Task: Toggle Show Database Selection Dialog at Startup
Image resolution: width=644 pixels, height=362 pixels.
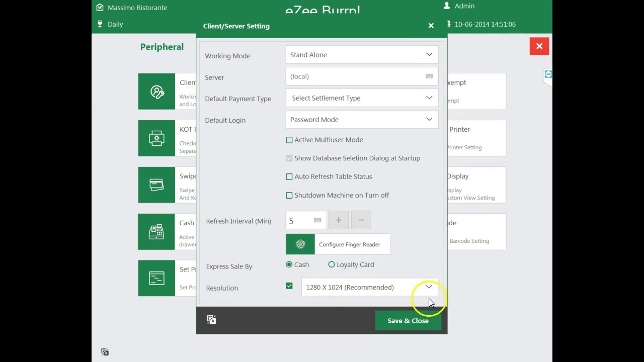Action: 289,158
